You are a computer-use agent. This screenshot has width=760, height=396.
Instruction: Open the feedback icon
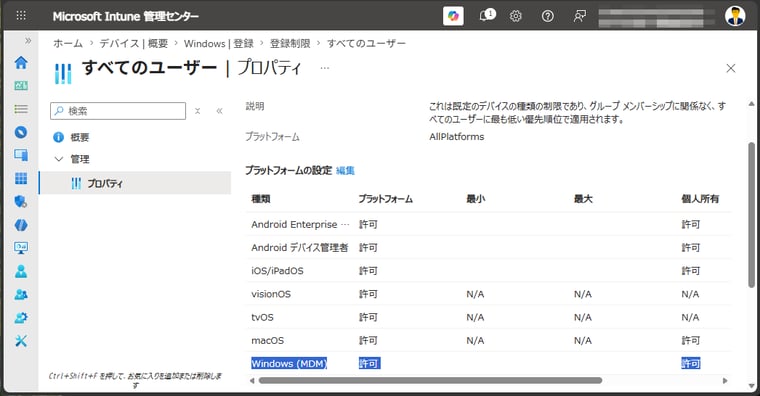point(579,16)
